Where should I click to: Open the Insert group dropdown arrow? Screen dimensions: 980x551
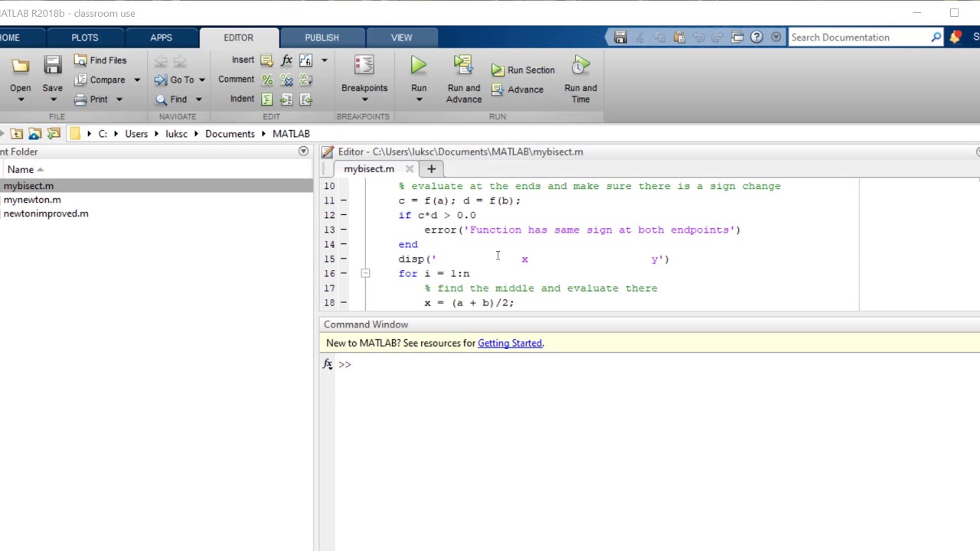[324, 60]
